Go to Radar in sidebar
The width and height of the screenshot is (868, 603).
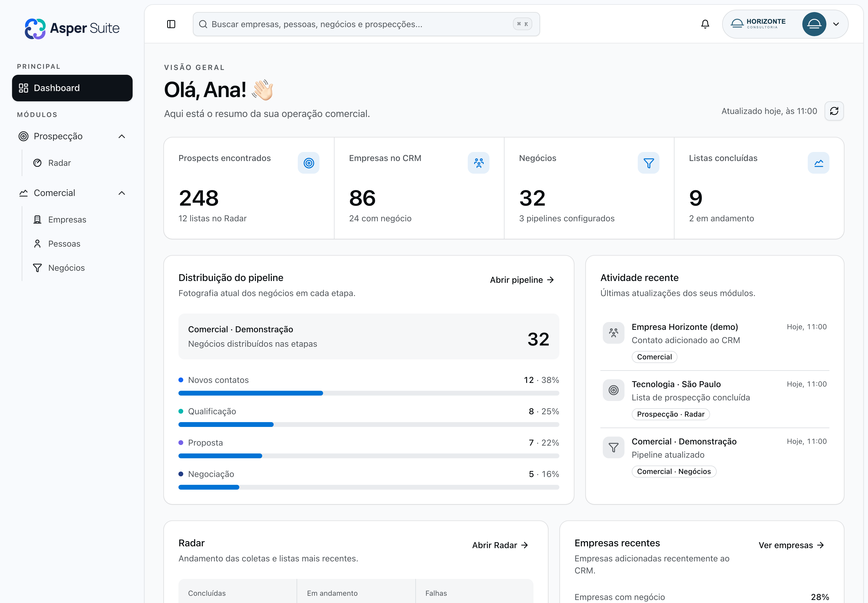point(59,163)
